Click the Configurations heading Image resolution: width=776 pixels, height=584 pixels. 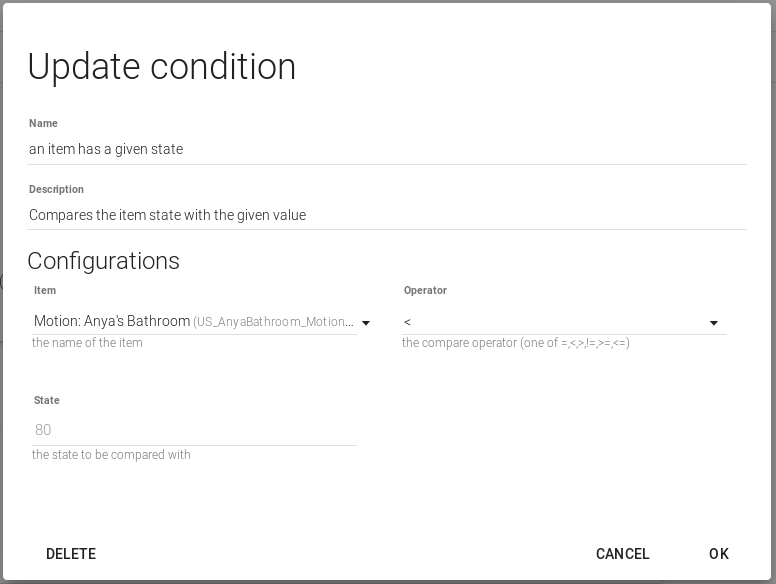point(104,261)
